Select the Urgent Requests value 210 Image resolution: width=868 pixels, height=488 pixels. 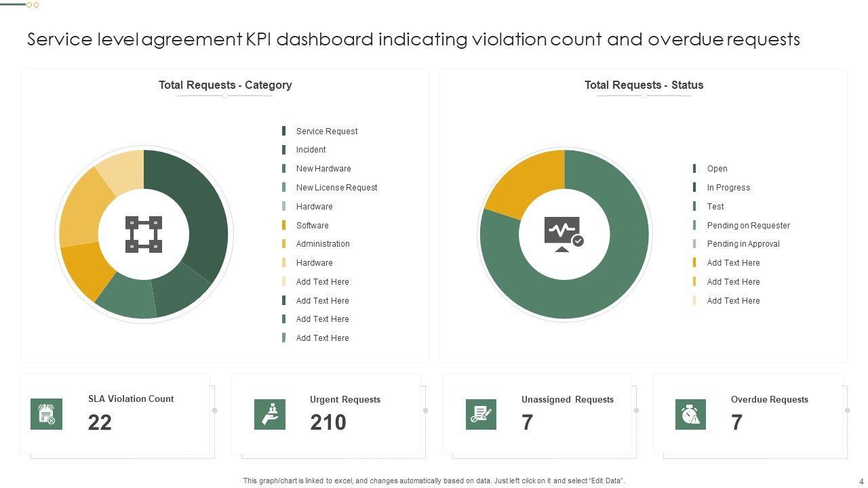click(x=328, y=423)
